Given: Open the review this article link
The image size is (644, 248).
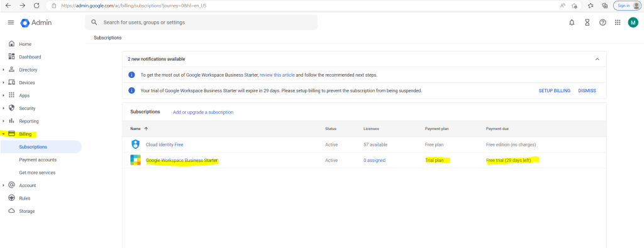Looking at the screenshot, I should click(277, 75).
